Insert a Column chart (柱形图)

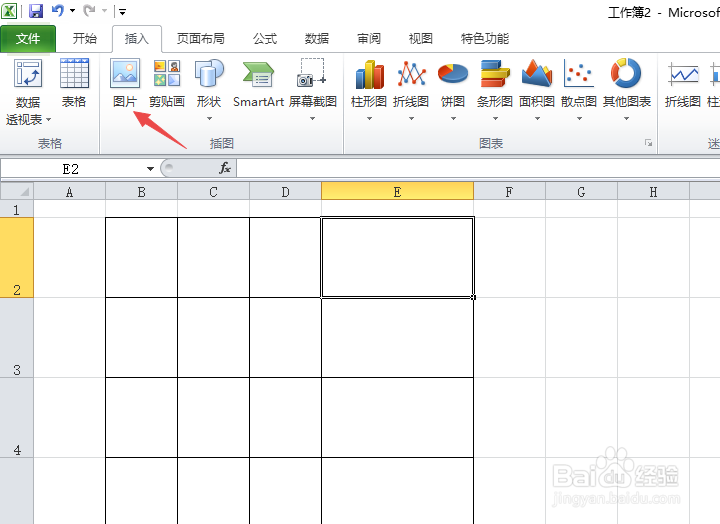(x=369, y=84)
